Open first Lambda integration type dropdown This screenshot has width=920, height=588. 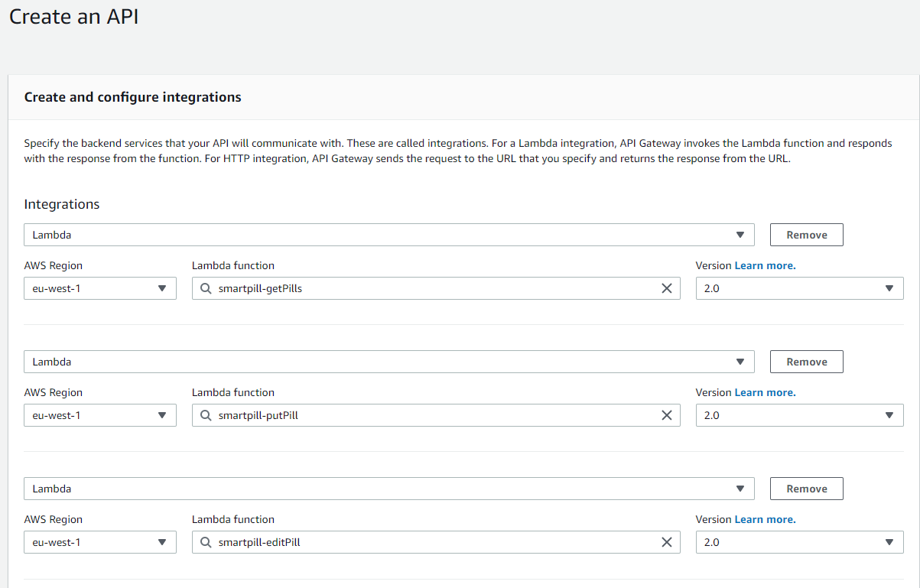(x=388, y=235)
